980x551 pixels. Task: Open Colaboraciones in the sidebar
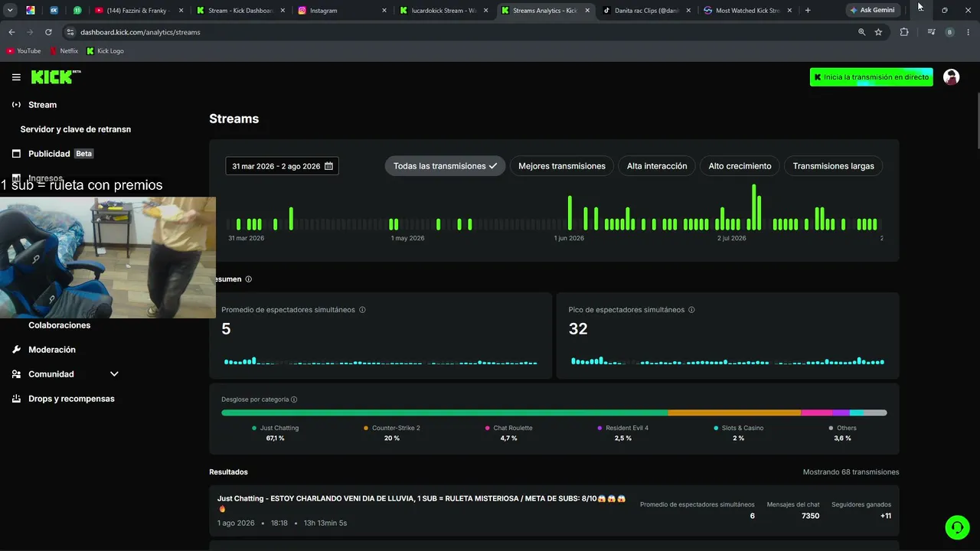(60, 325)
